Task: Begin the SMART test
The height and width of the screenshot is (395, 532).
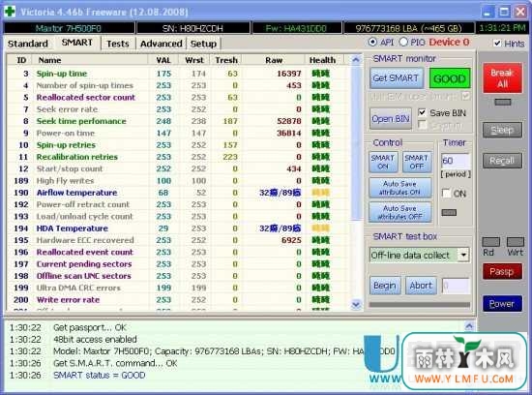Action: 385,286
